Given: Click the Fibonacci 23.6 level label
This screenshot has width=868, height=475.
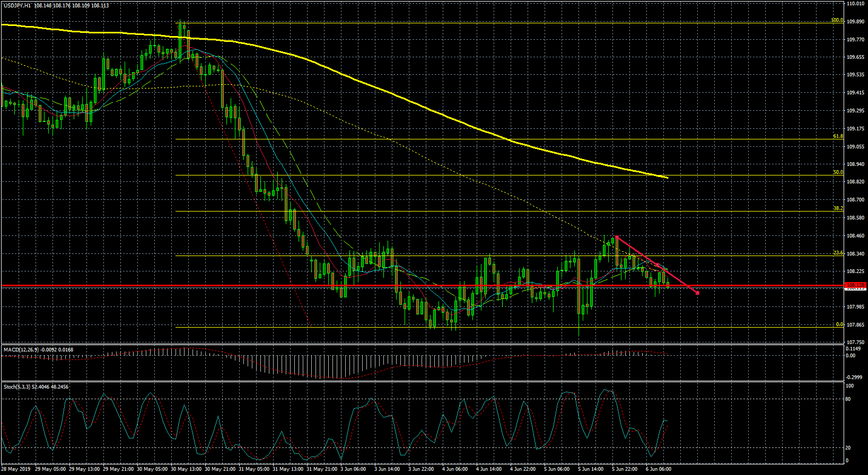Looking at the screenshot, I should [838, 253].
